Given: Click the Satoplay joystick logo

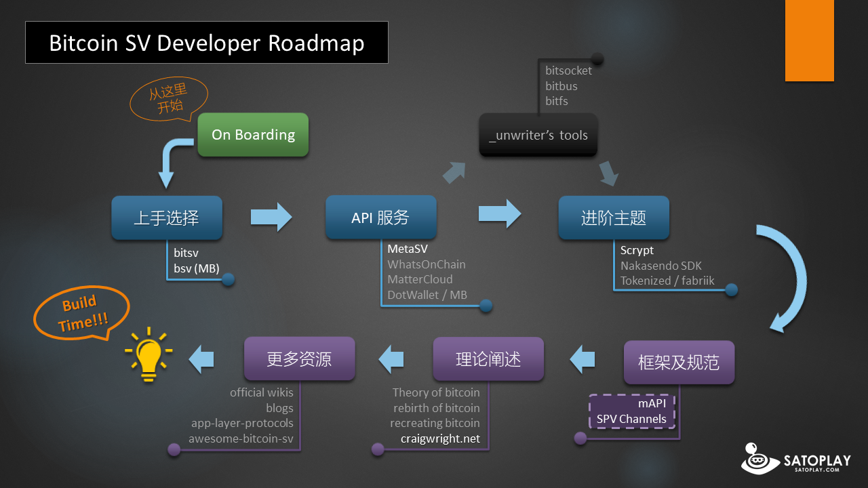Looking at the screenshot, I should pos(759,459).
